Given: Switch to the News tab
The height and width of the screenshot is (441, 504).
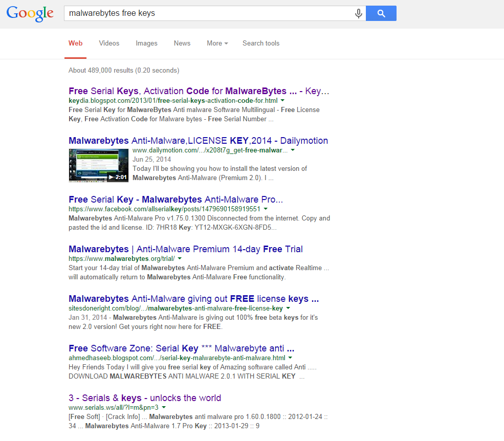Looking at the screenshot, I should [182, 43].
